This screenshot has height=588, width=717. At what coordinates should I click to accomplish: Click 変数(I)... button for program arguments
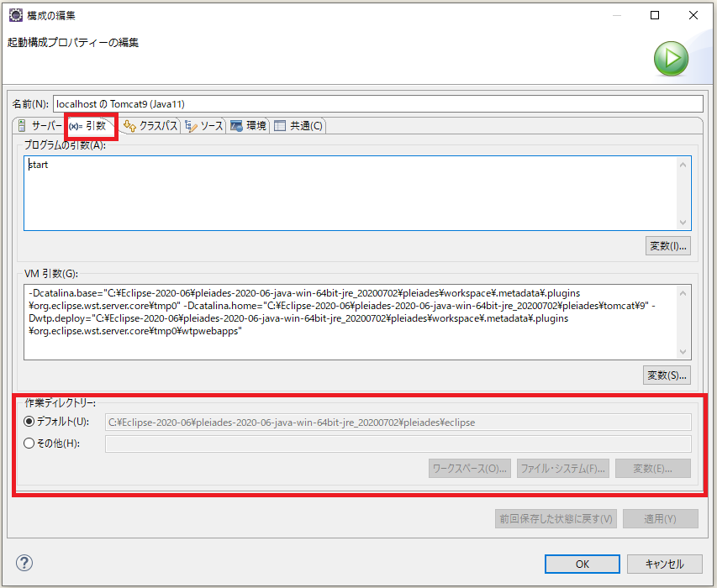tap(668, 246)
